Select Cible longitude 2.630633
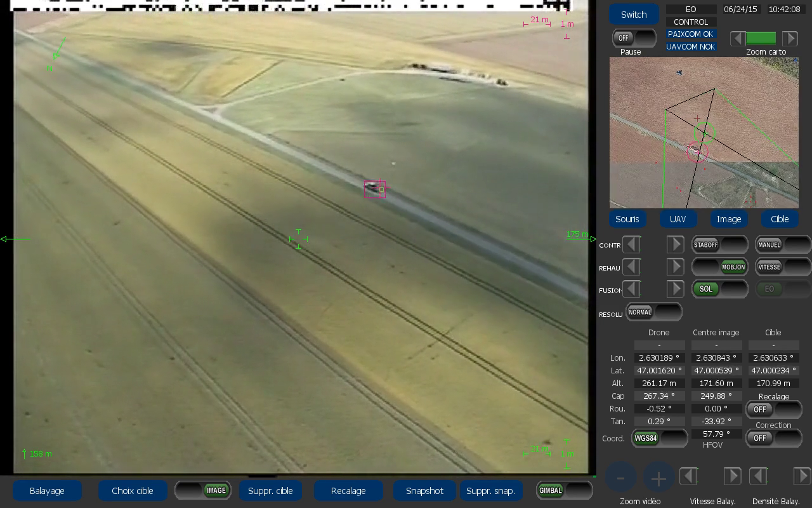The image size is (812, 508). (x=773, y=358)
